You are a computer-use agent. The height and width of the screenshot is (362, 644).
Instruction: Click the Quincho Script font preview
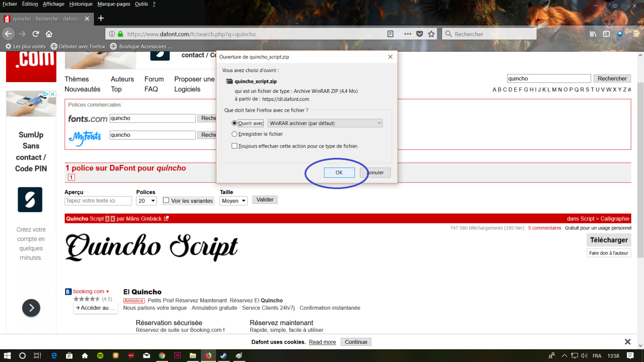click(x=151, y=247)
